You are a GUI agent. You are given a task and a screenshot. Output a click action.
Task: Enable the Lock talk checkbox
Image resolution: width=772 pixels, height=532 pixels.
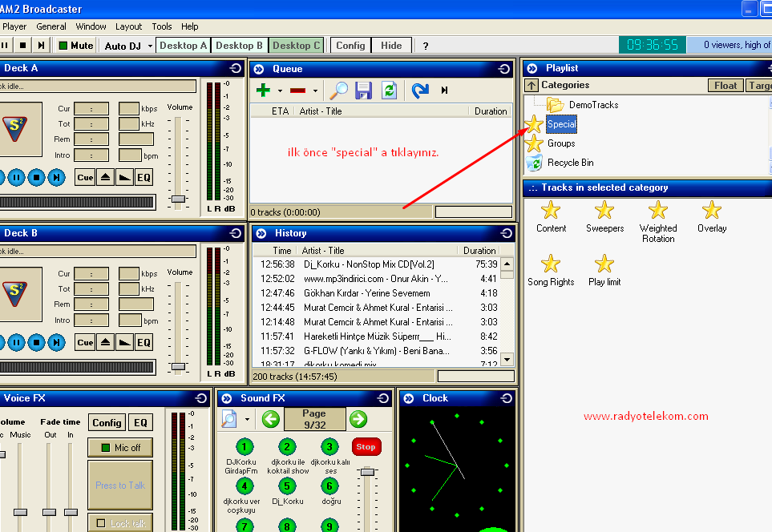point(101,523)
